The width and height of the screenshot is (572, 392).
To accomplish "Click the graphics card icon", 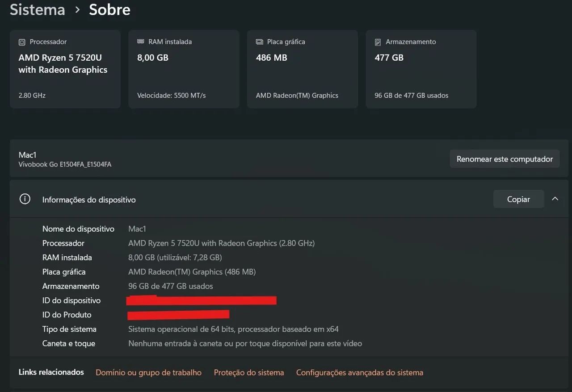I will click(259, 42).
